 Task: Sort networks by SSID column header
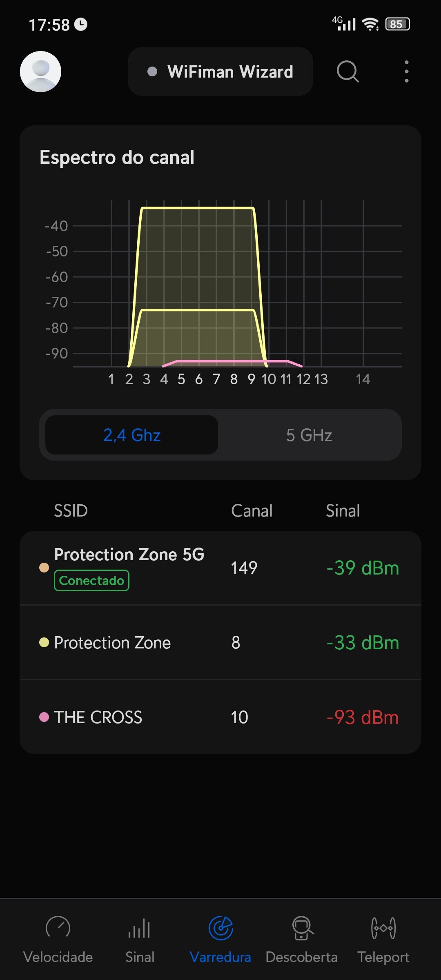[x=71, y=510]
